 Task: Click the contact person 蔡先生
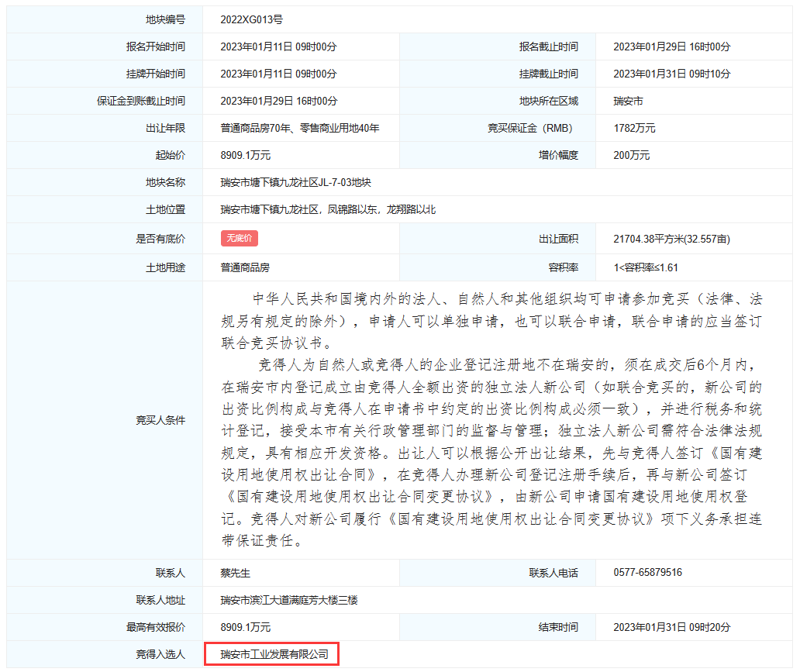pos(236,573)
